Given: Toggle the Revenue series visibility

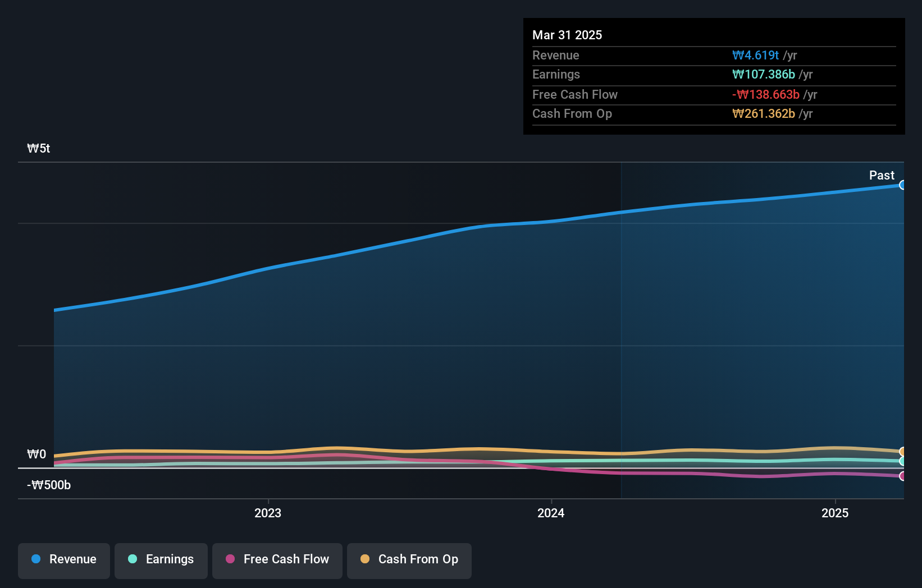Looking at the screenshot, I should [x=63, y=559].
